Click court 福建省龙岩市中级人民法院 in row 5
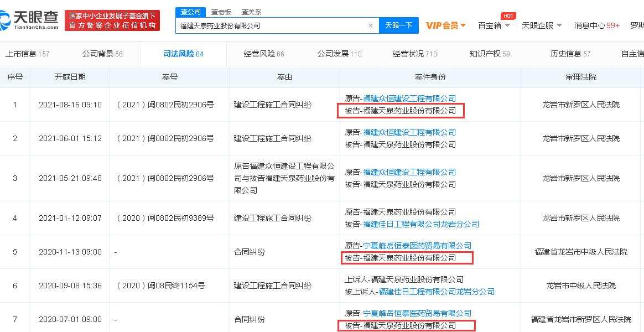Screen dimensions: 644x332 tap(581, 252)
